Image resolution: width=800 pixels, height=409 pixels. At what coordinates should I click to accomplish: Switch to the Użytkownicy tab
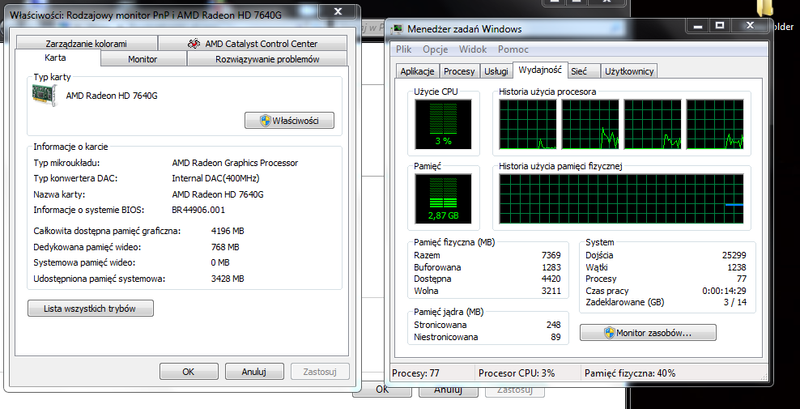coord(629,71)
